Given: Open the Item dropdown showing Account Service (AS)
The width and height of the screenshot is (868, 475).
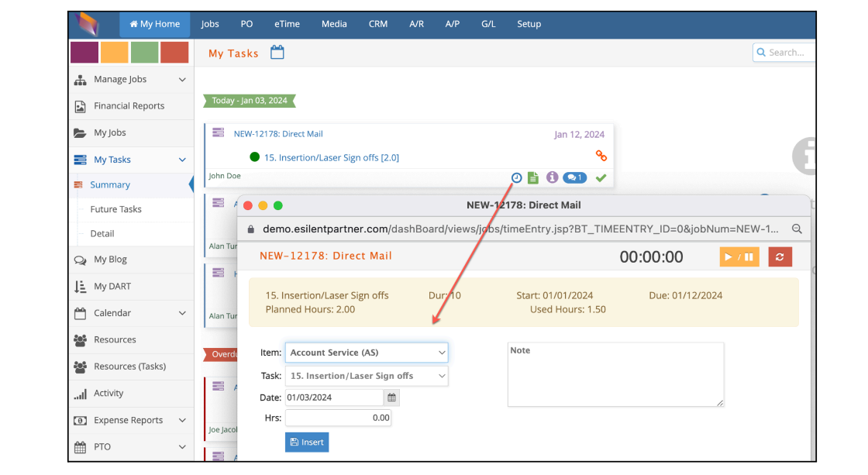Looking at the screenshot, I should (x=367, y=353).
